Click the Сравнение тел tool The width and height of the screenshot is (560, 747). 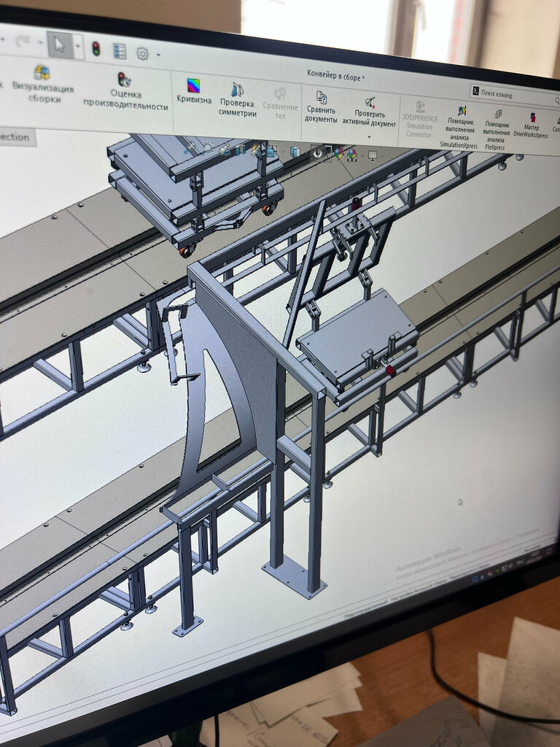(x=280, y=103)
